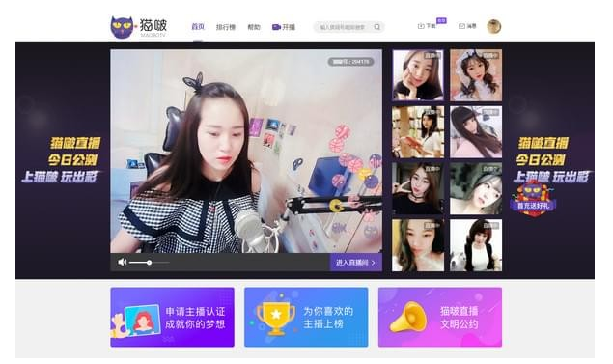This screenshot has width=613, height=364.
Task: Start broadcasting via 开播 camera button
Action: (x=284, y=27)
